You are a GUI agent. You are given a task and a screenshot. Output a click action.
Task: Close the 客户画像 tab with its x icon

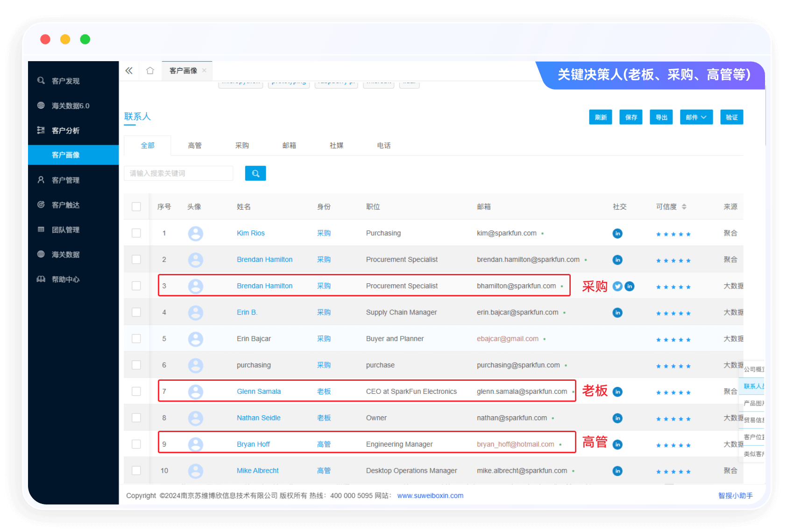click(204, 70)
